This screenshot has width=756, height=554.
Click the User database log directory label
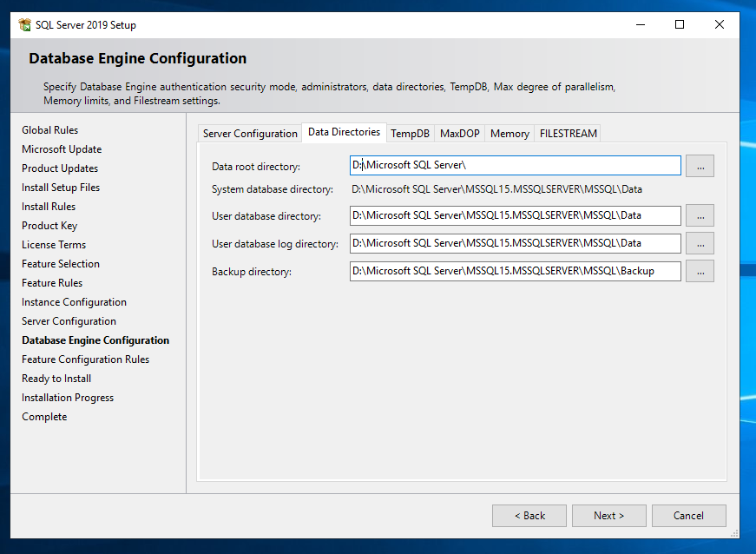(x=275, y=244)
